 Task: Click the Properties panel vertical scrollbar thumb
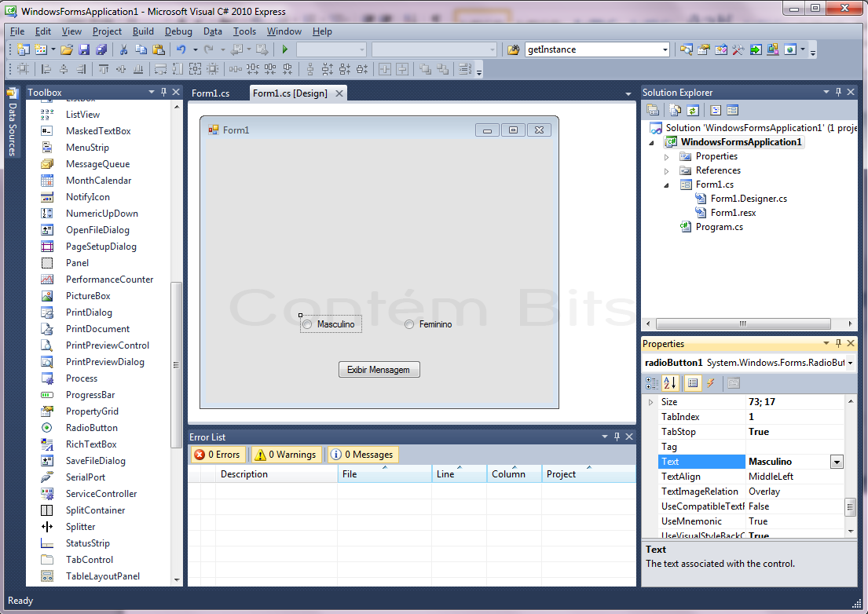click(850, 506)
